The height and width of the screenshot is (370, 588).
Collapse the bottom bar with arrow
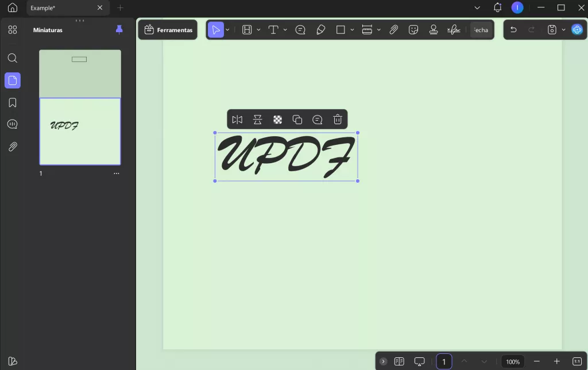(383, 361)
